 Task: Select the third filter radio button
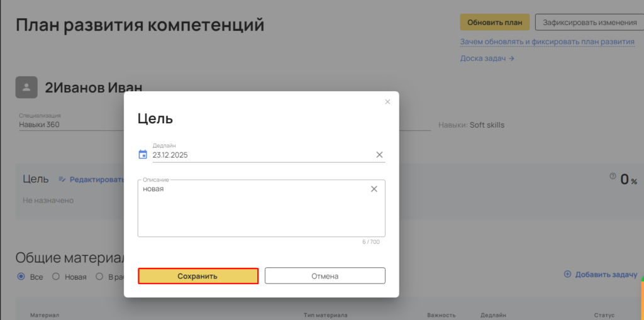(x=99, y=276)
